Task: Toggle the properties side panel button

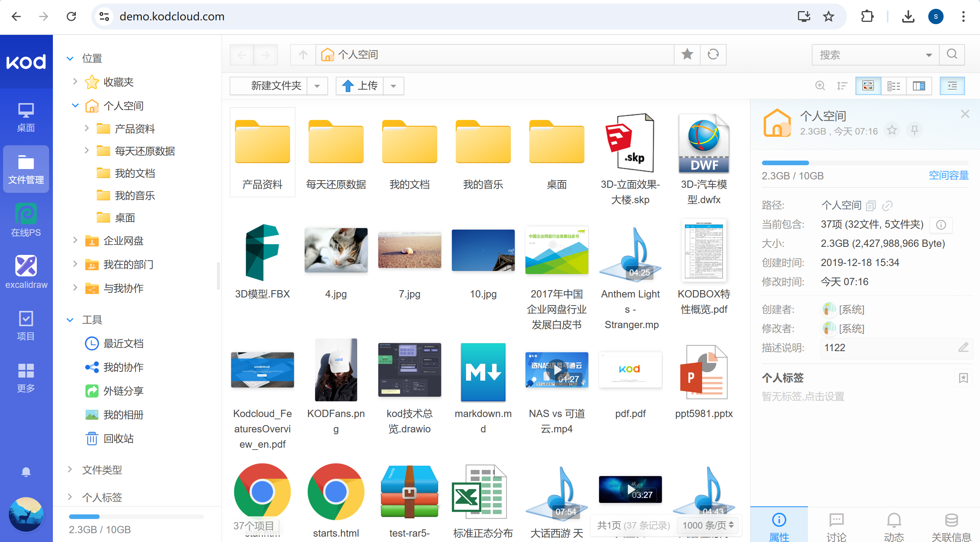Action: (x=952, y=85)
